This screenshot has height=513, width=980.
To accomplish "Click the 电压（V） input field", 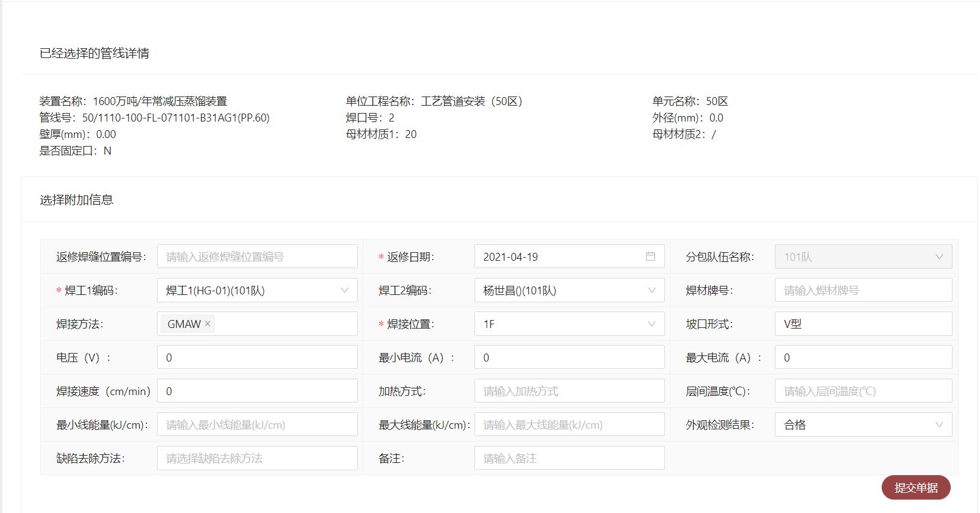I will click(257, 357).
